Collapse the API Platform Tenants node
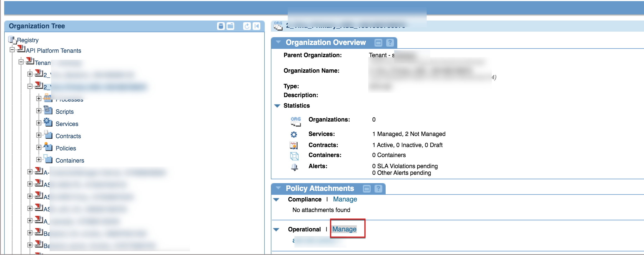This screenshot has height=255, width=644. (12, 50)
